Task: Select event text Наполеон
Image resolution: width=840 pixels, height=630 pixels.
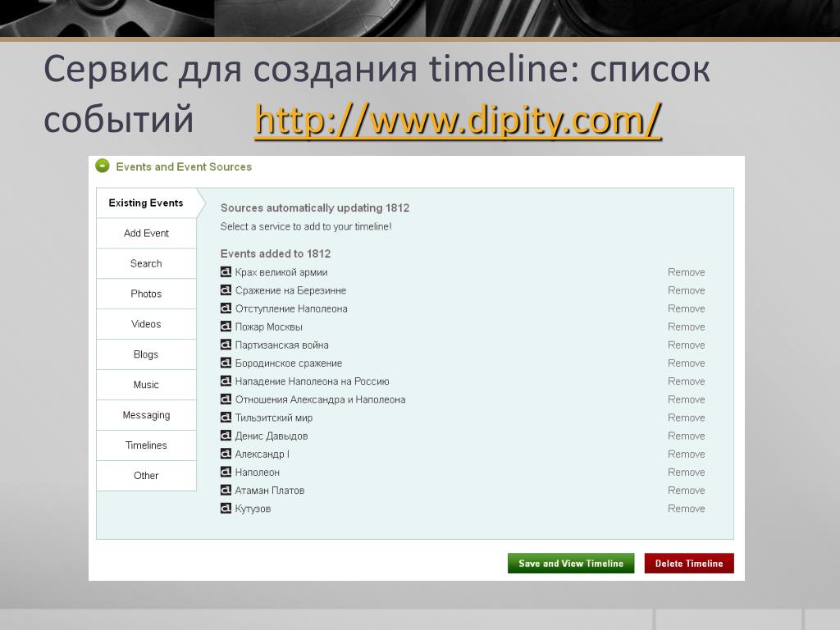Action: pyautogui.click(x=257, y=472)
